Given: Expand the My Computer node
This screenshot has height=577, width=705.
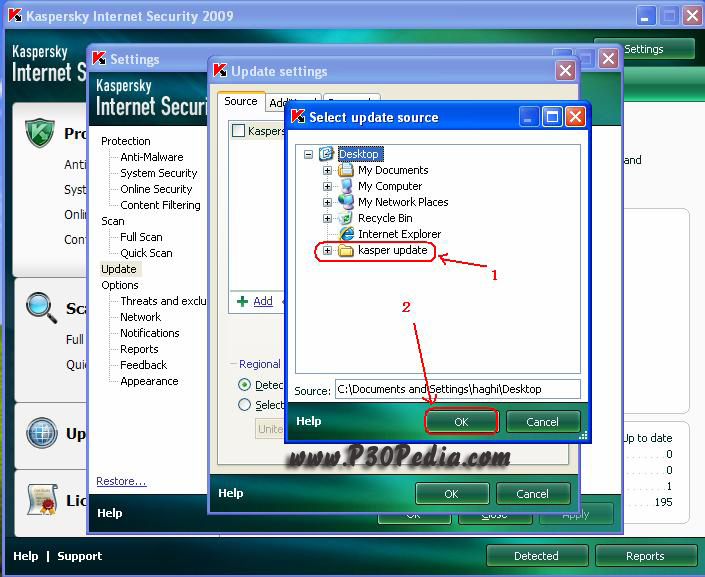Looking at the screenshot, I should (327, 186).
